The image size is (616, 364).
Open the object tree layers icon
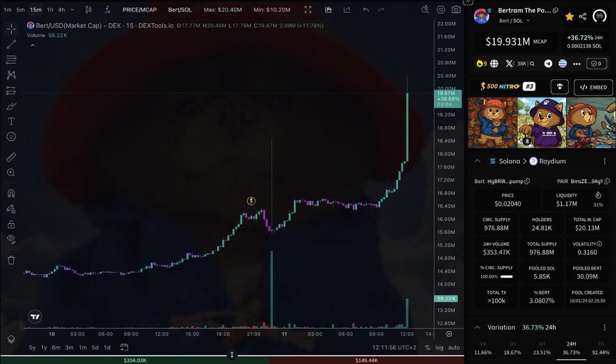pos(11,339)
